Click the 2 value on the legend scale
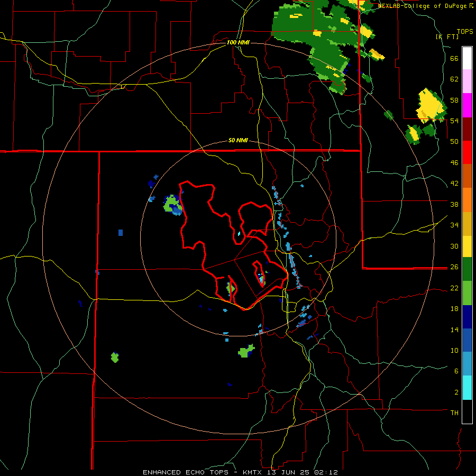The height and width of the screenshot is (476, 476). [456, 392]
